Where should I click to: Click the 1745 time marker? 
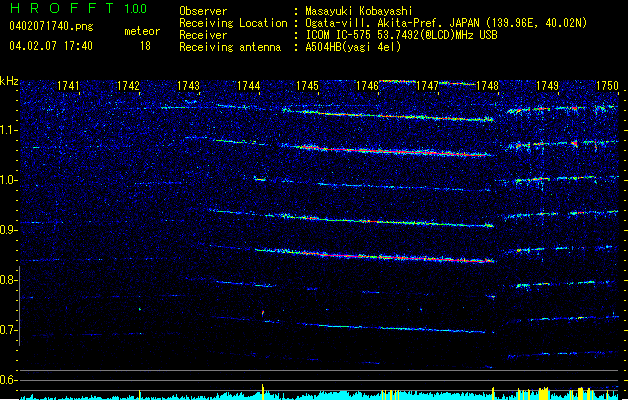click(x=307, y=86)
